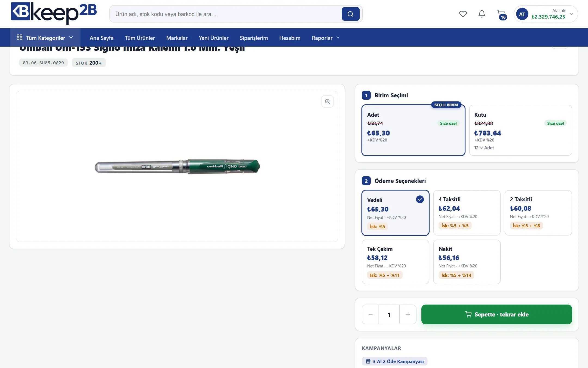Click the İsk: %5 + %14 discount tag
The width and height of the screenshot is (588, 368).
click(456, 275)
